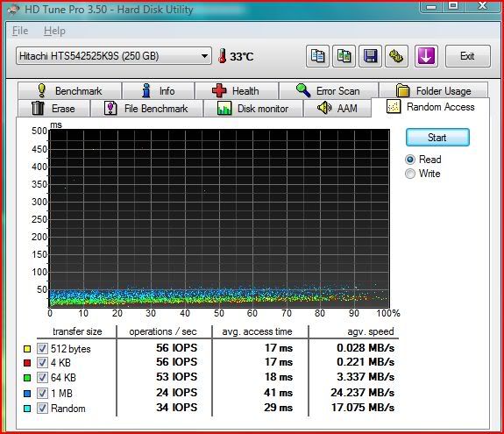504x434 pixels.
Task: Open options with the wrench icon
Action: pos(397,56)
